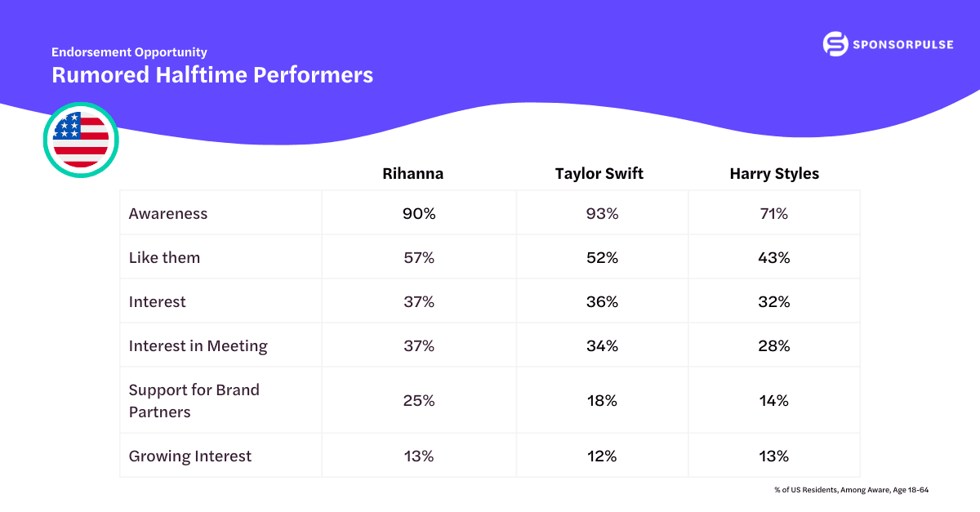Click the Interest in Meeting row label
Screen dimensions: 980x512
coord(198,346)
